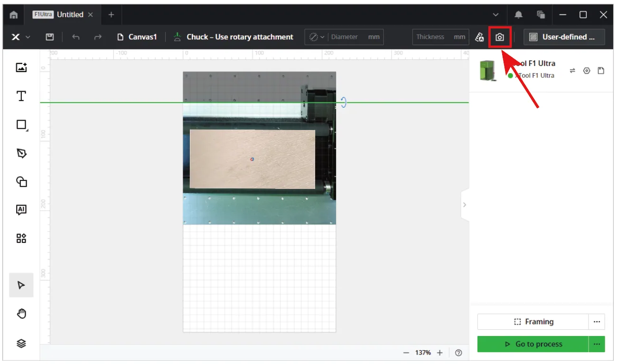617x364 pixels.
Task: Open the AI creation tool
Action: [21, 210]
